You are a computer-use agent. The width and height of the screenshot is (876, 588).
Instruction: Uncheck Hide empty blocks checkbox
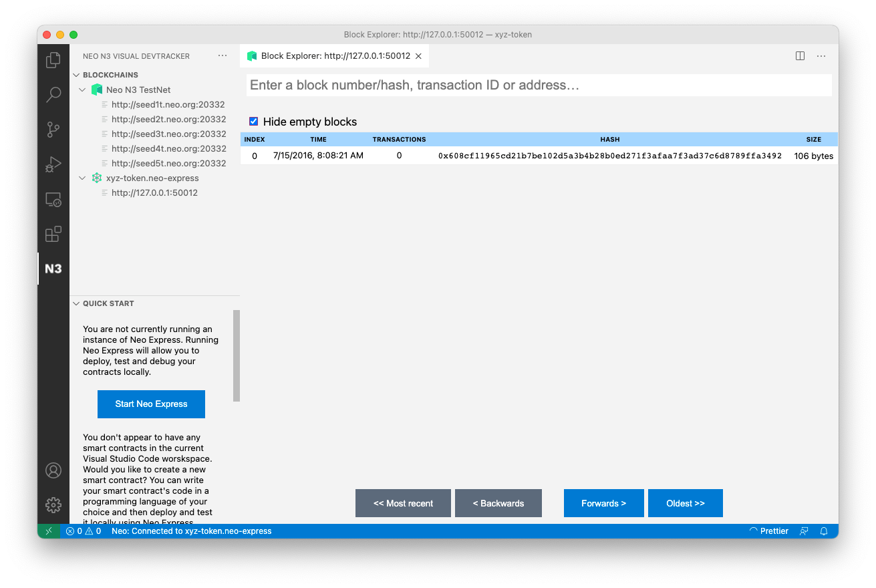254,121
